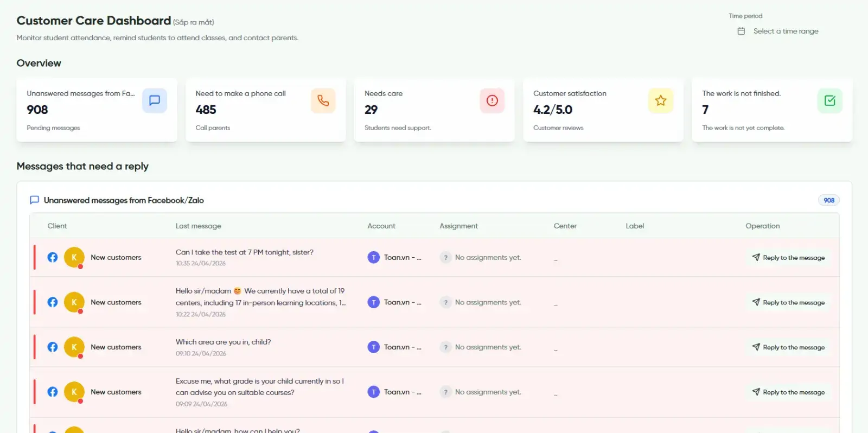
Task: Click the 908 count badge in messages panel
Action: point(829,200)
